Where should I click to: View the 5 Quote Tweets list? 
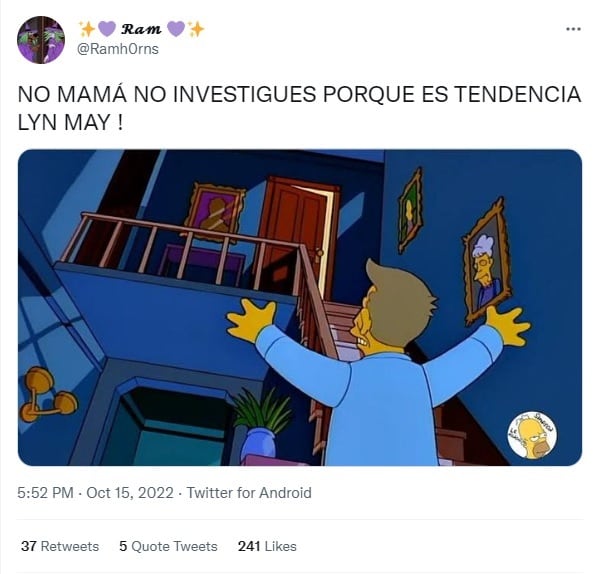(x=168, y=546)
